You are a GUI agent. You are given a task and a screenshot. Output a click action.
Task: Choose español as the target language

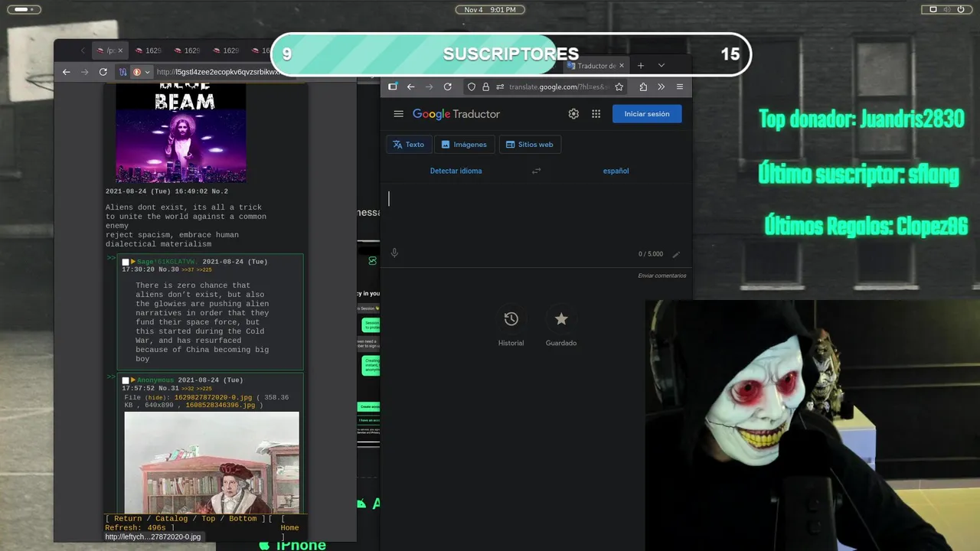coord(616,171)
